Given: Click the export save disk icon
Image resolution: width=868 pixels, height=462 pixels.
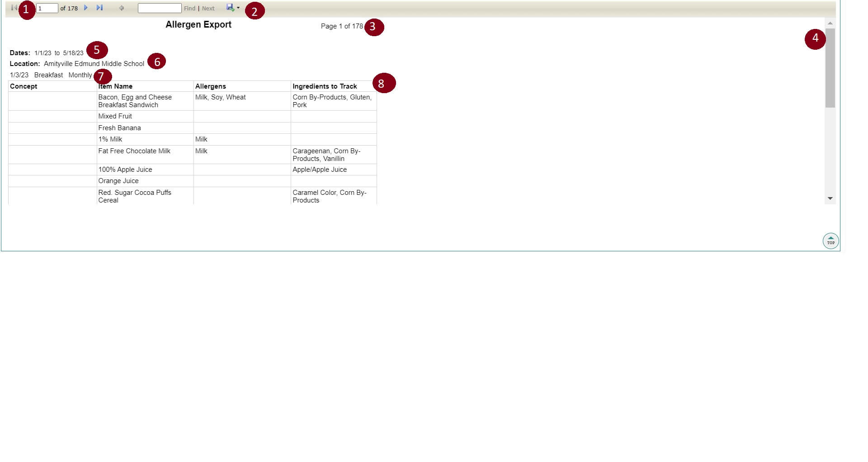Looking at the screenshot, I should (x=230, y=8).
